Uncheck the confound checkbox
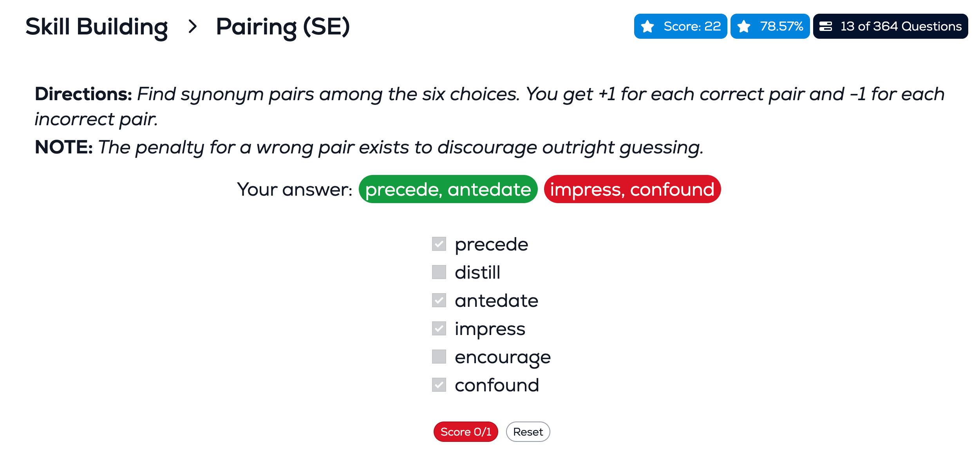This screenshot has height=454, width=980. 439,385
